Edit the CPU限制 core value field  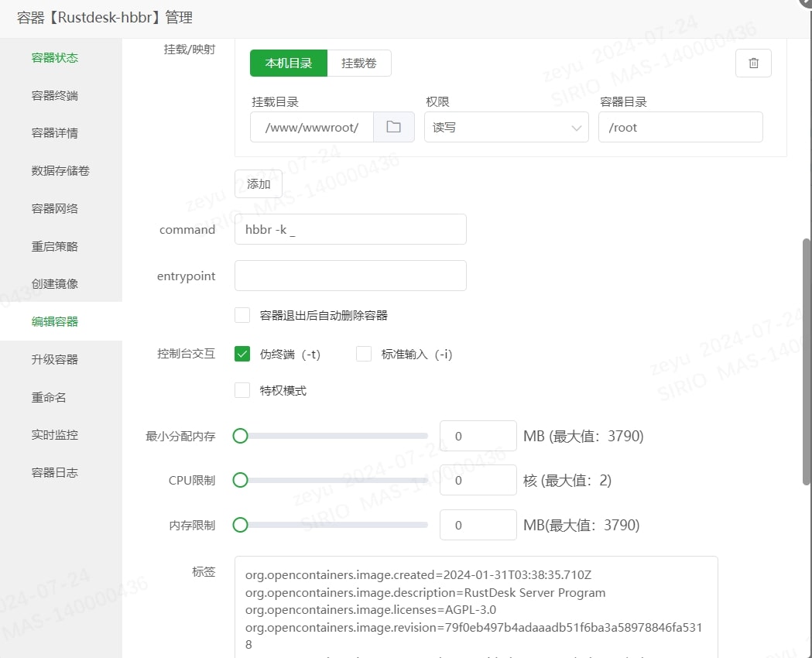point(478,481)
